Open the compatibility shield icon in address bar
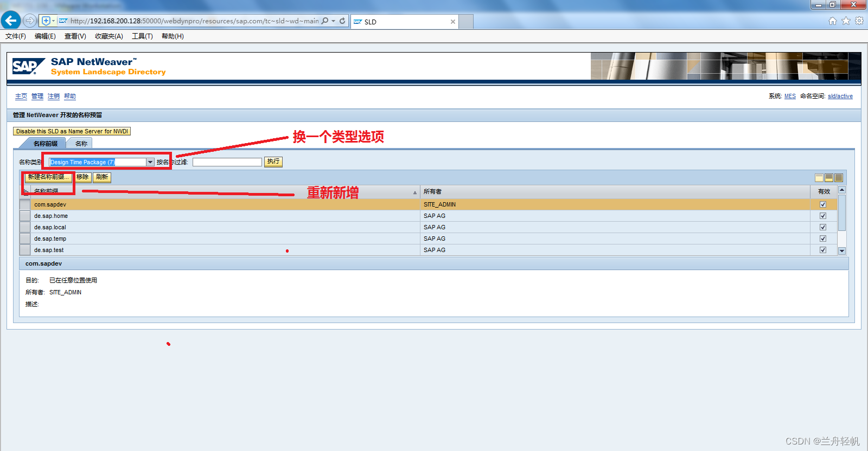The image size is (868, 451). click(x=46, y=21)
